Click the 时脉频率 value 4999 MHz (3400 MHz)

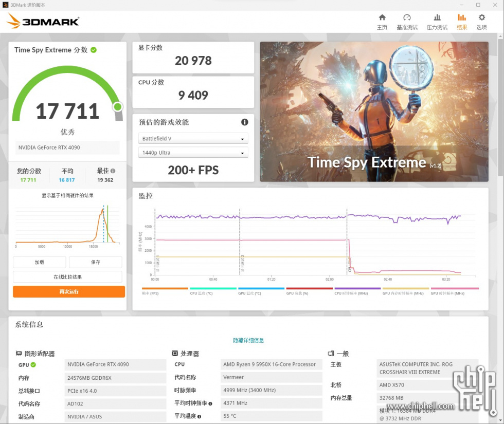tap(272, 390)
